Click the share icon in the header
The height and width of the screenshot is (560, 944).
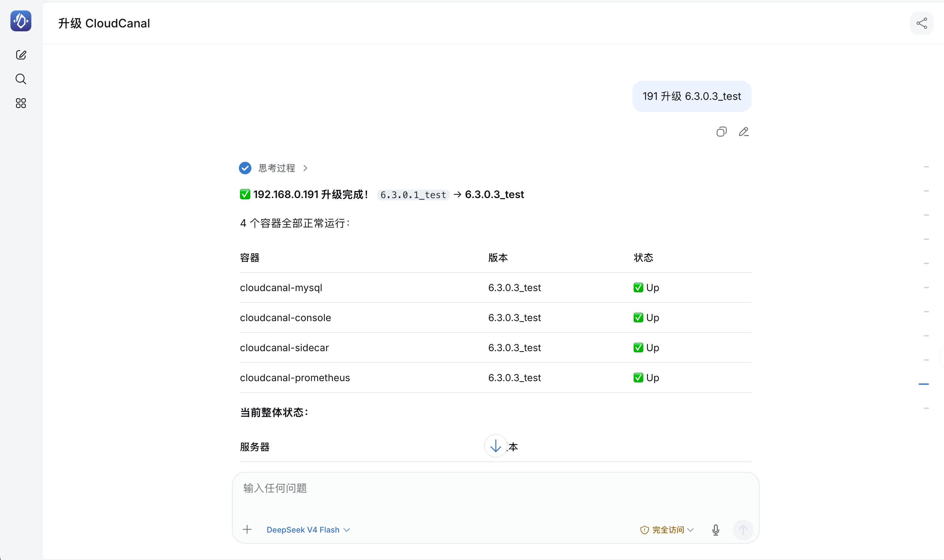coord(921,23)
